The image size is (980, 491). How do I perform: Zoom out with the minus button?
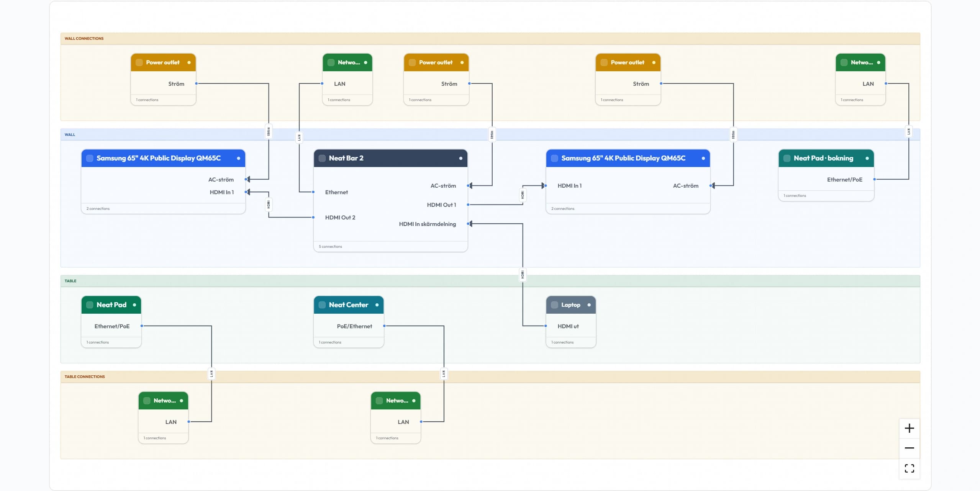click(909, 448)
